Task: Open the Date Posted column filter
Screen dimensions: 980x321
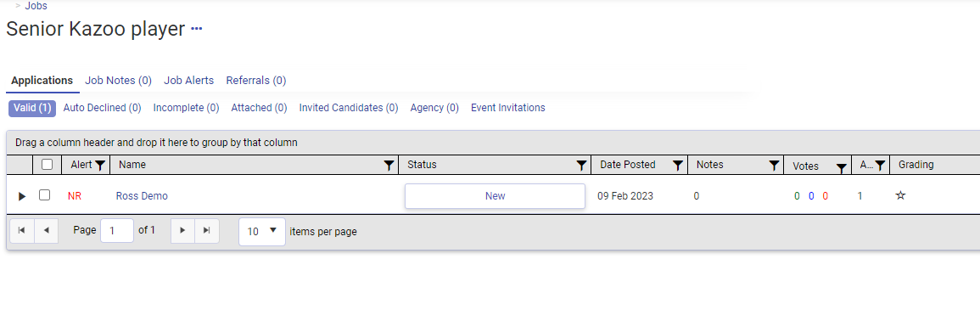Action: 677,166
